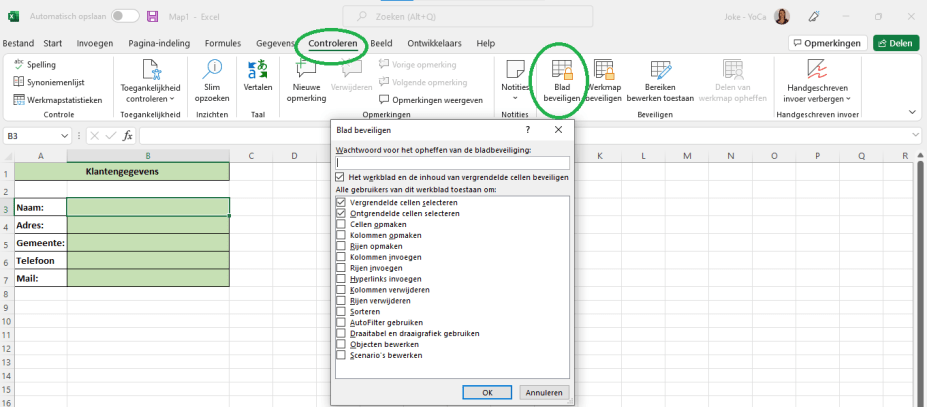Image resolution: width=927 pixels, height=407 pixels.
Task: Open the Help tab
Action: click(485, 43)
